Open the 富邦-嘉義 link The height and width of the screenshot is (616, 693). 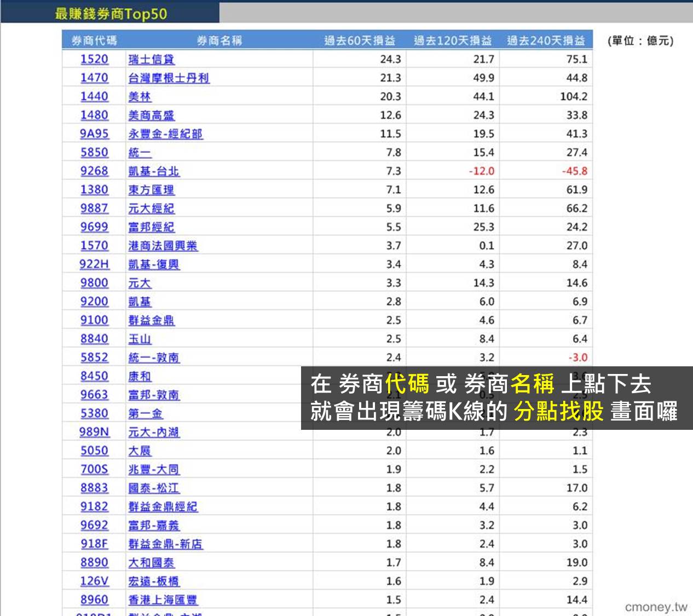coord(154,525)
